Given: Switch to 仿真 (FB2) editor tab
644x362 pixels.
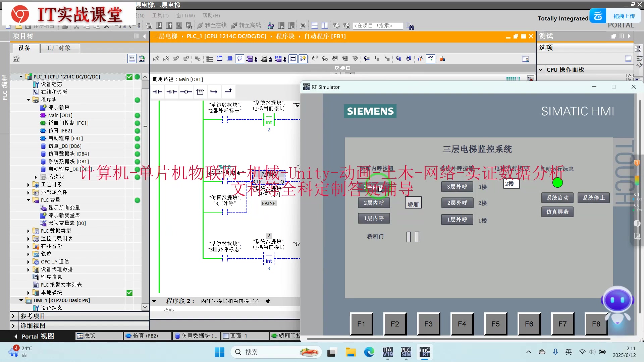Looking at the screenshot, I should 148,336.
